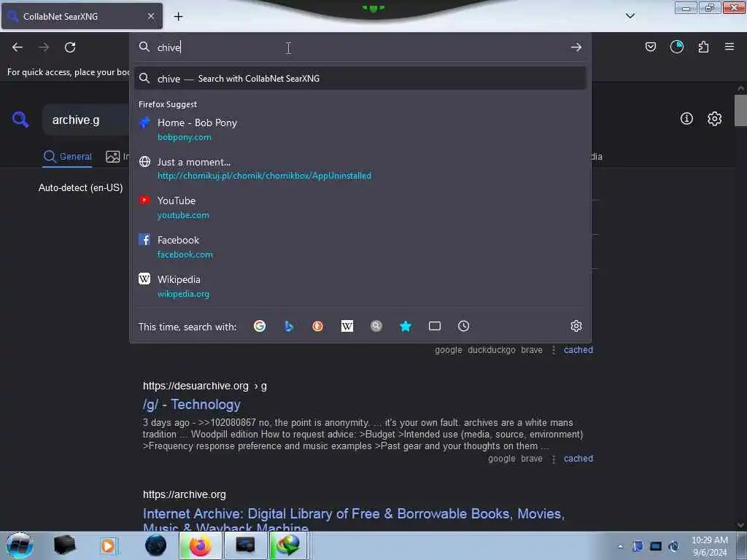This screenshot has height=560, width=747.
Task: Select the Wikipedia suggestion
Action: tap(360, 286)
